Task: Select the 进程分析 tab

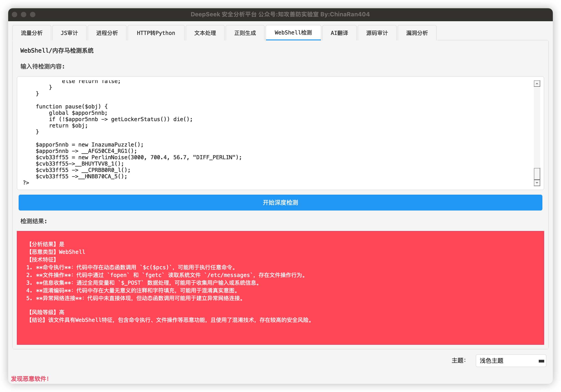Action: point(107,33)
